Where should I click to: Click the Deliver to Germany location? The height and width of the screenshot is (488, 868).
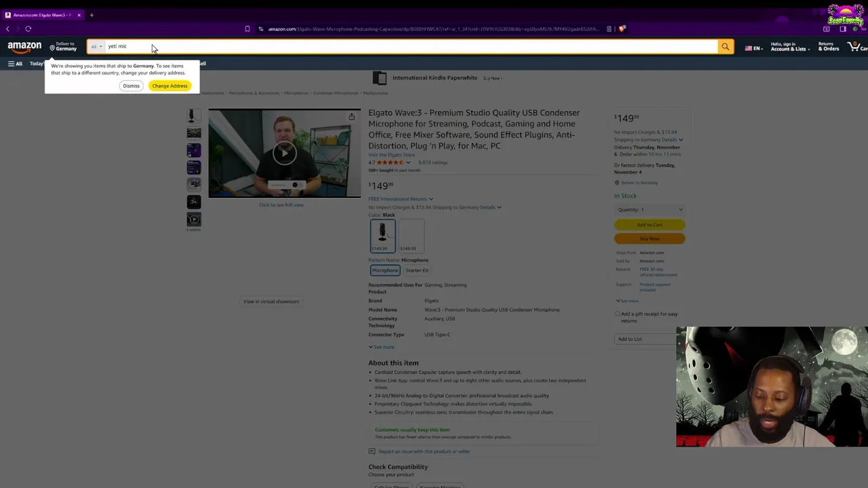(63, 47)
